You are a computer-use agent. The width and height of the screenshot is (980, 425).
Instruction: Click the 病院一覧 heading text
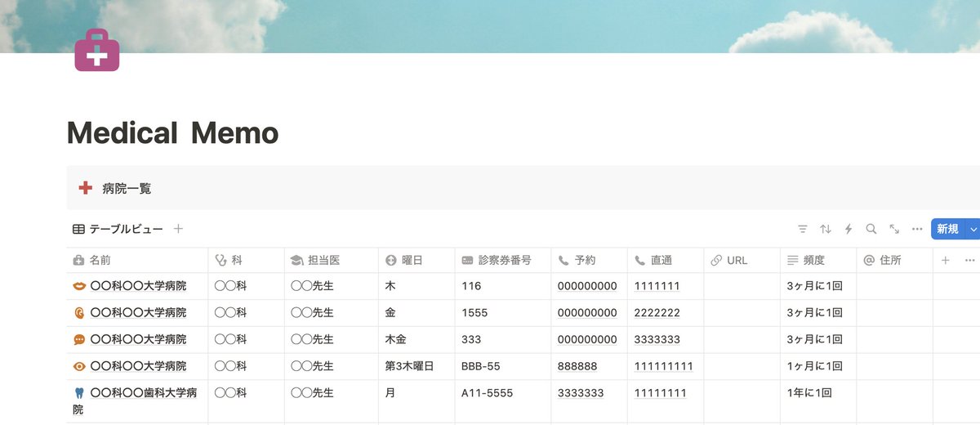[x=127, y=188]
